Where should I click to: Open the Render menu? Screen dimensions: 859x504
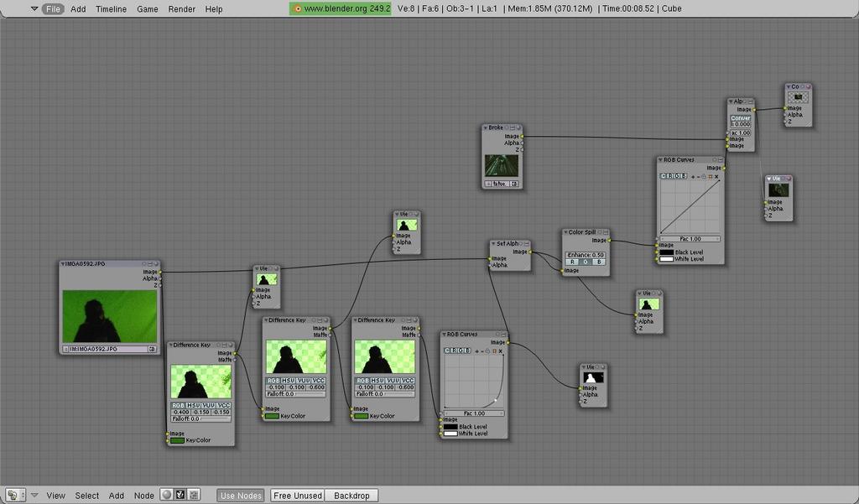pyautogui.click(x=182, y=8)
